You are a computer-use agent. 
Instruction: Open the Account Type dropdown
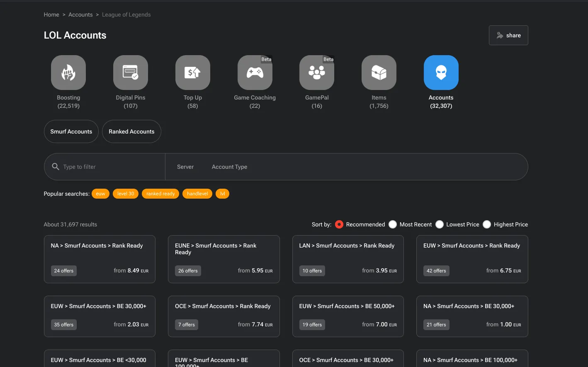coord(229,167)
